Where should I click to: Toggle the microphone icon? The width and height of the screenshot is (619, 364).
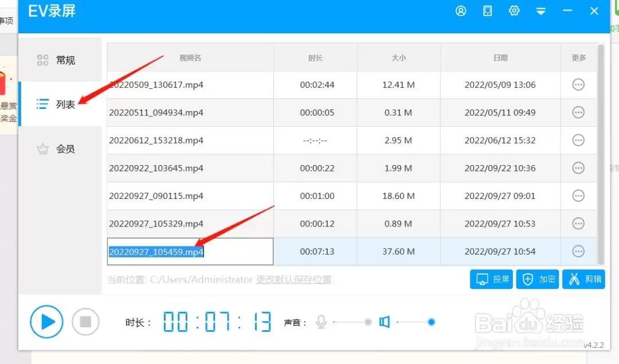[x=322, y=322]
